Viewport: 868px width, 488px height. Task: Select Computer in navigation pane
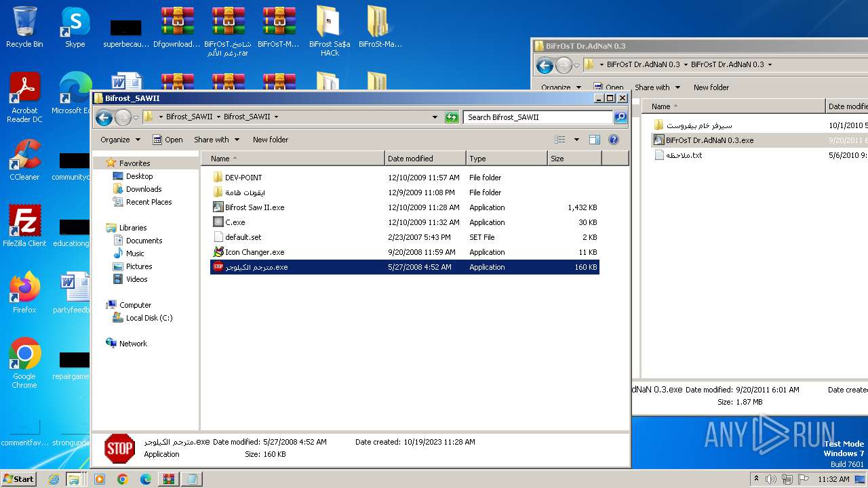135,305
